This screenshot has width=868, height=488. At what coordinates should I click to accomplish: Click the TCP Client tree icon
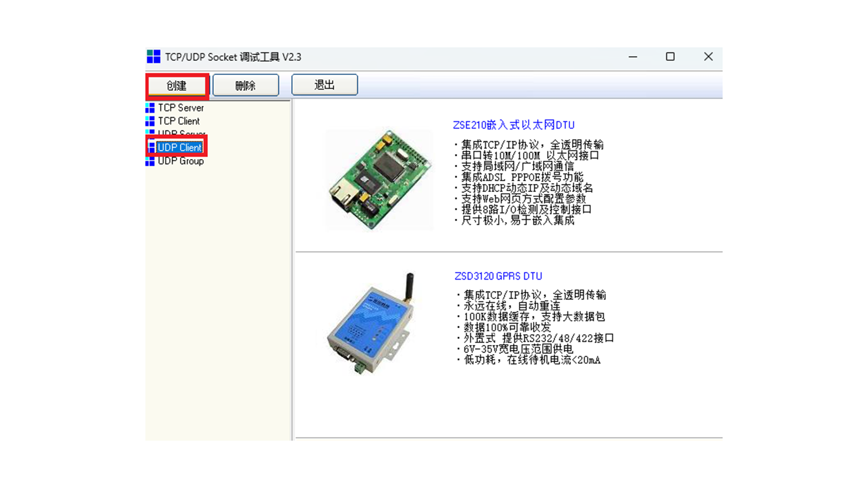coord(150,121)
